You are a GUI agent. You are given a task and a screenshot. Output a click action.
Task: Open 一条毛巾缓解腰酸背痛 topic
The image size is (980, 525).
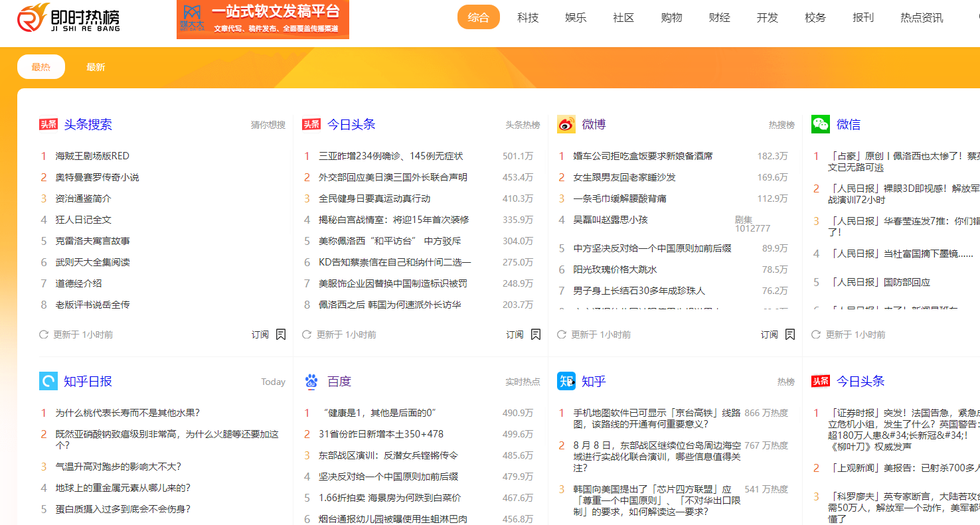[619, 198]
